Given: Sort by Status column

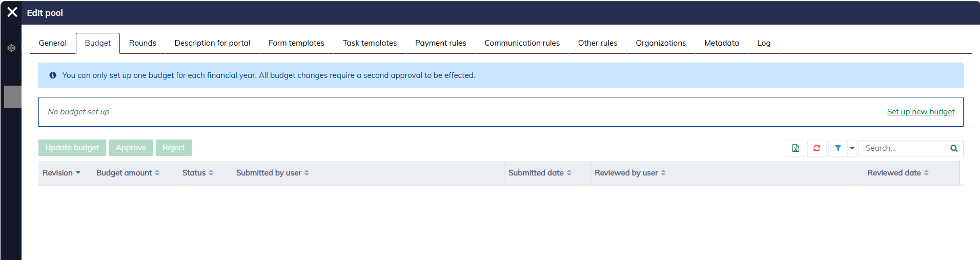Looking at the screenshot, I should 197,173.
